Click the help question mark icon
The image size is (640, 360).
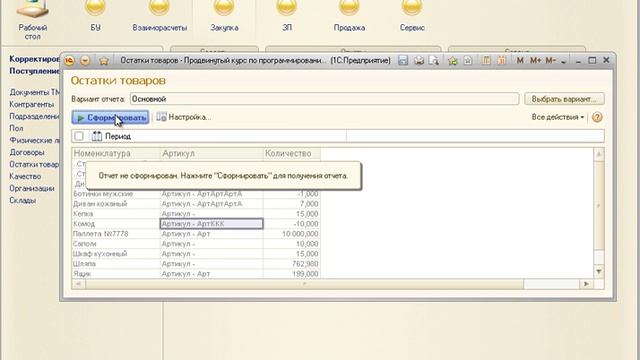click(x=597, y=118)
